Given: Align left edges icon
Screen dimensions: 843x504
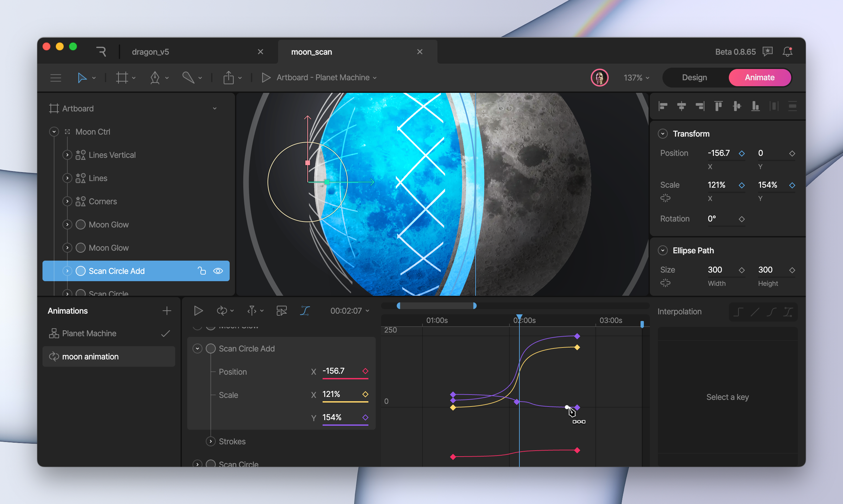Looking at the screenshot, I should coord(663,106).
